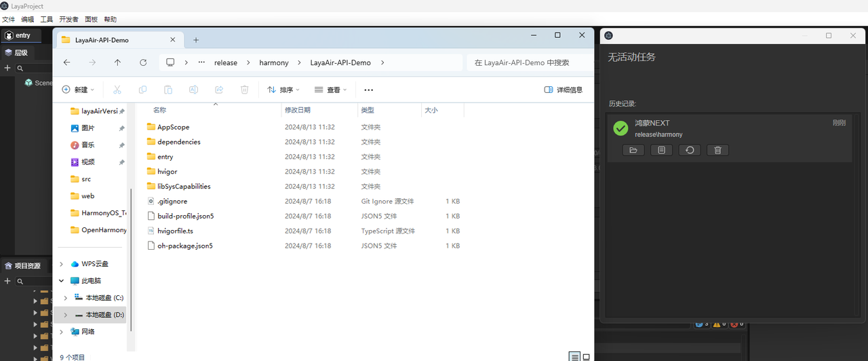The image size is (868, 361).
Task: Open the 工具 menu in LayaAir
Action: pyautogui.click(x=47, y=20)
